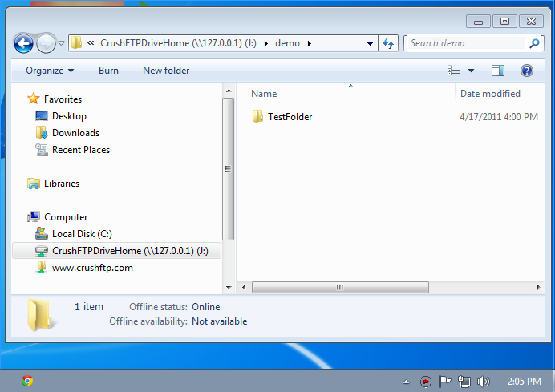Click the Desktop monitor icon
Image resolution: width=555 pixels, height=392 pixels.
[x=42, y=115]
